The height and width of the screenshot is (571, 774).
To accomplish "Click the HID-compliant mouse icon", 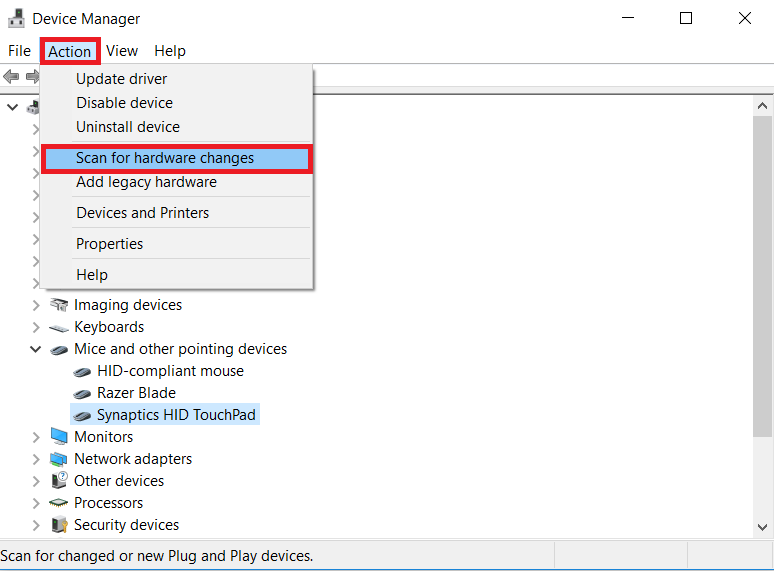I will point(82,372).
